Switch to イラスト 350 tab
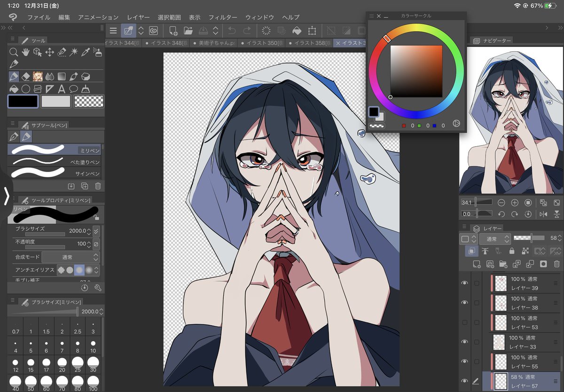 261,43
